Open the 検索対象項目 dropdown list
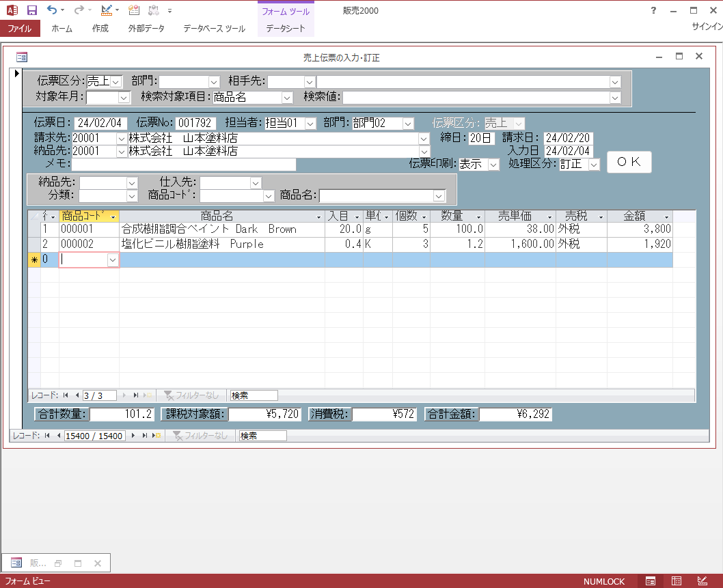The image size is (723, 588). click(x=287, y=98)
